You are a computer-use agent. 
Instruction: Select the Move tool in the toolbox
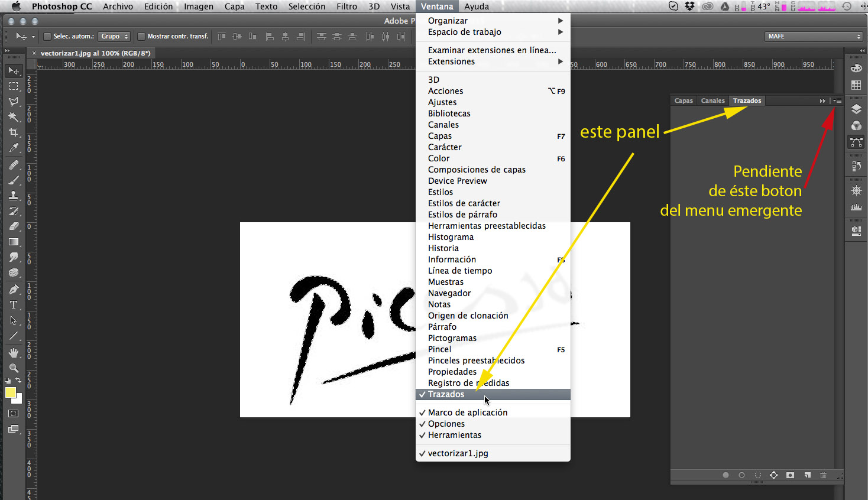14,71
